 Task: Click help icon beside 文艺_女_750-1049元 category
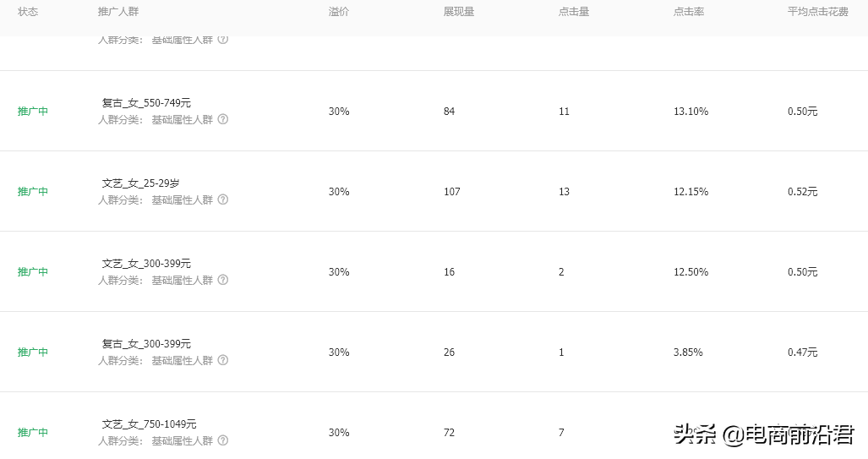223,440
